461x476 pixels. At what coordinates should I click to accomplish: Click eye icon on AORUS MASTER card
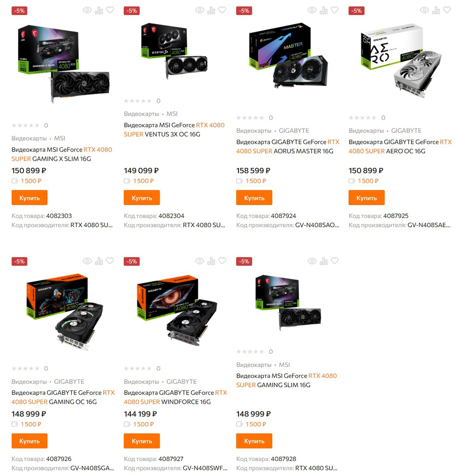312,10
